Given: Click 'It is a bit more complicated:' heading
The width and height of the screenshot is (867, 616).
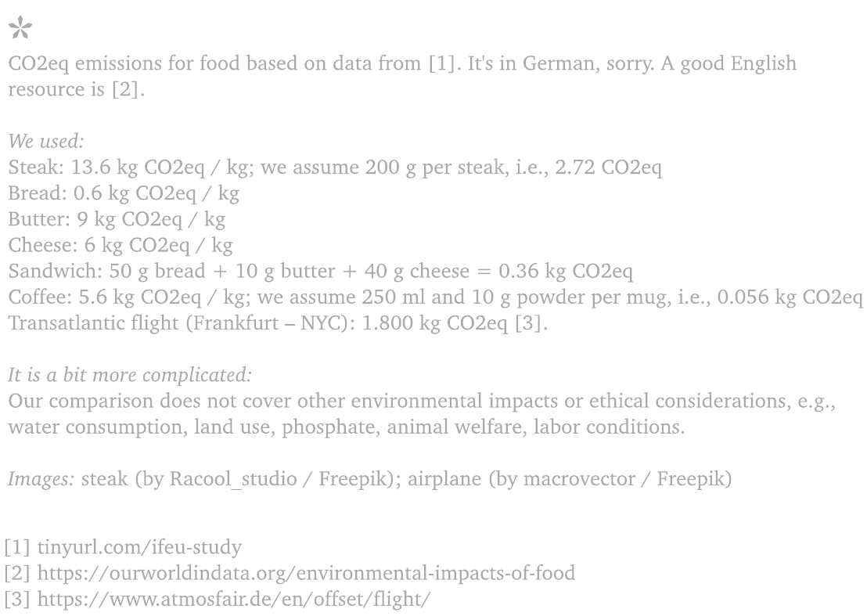Looking at the screenshot, I should point(130,376).
